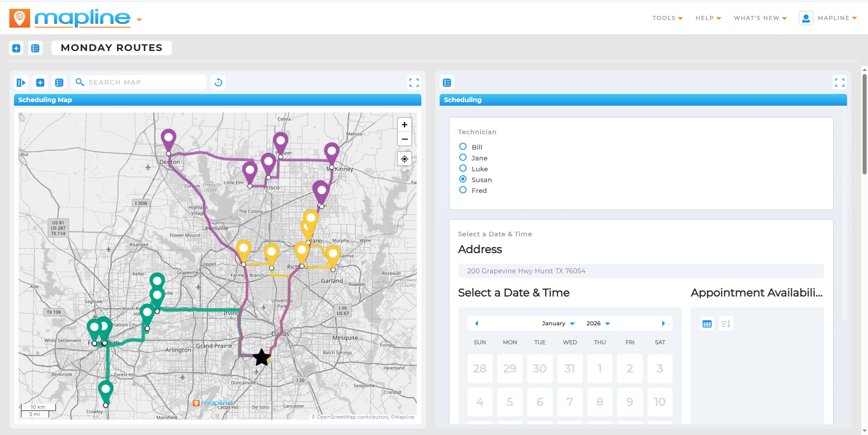Open the Tools menu
Image resolution: width=868 pixels, height=435 pixels.
[x=667, y=18]
